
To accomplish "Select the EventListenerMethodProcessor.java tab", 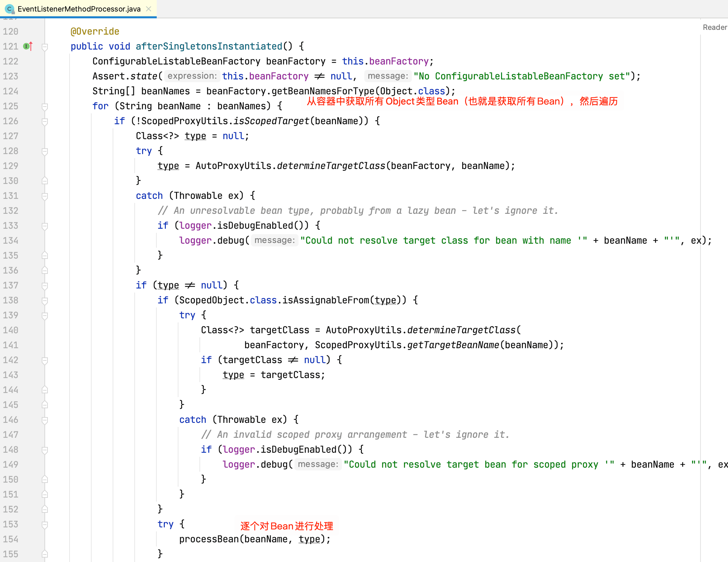I will click(79, 9).
